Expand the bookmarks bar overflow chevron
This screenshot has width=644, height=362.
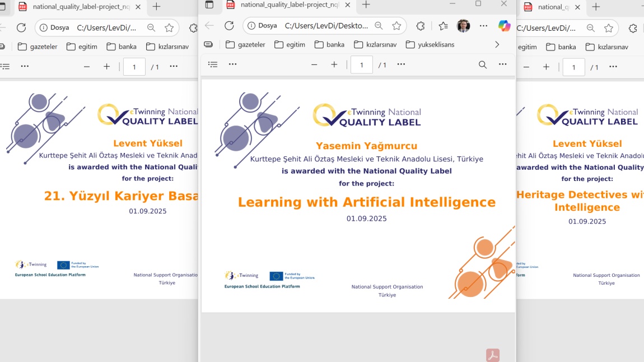coord(497,44)
